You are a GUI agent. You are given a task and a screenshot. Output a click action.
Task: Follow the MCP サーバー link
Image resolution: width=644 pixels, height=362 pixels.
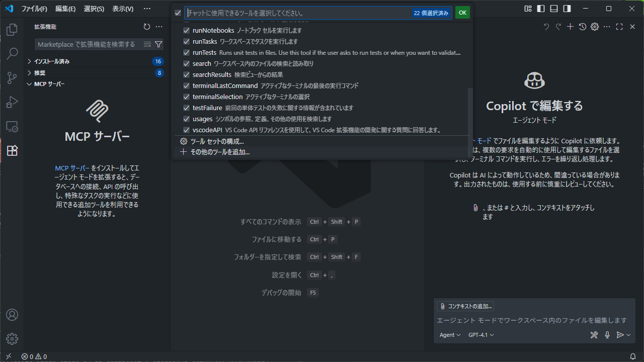tap(72, 168)
